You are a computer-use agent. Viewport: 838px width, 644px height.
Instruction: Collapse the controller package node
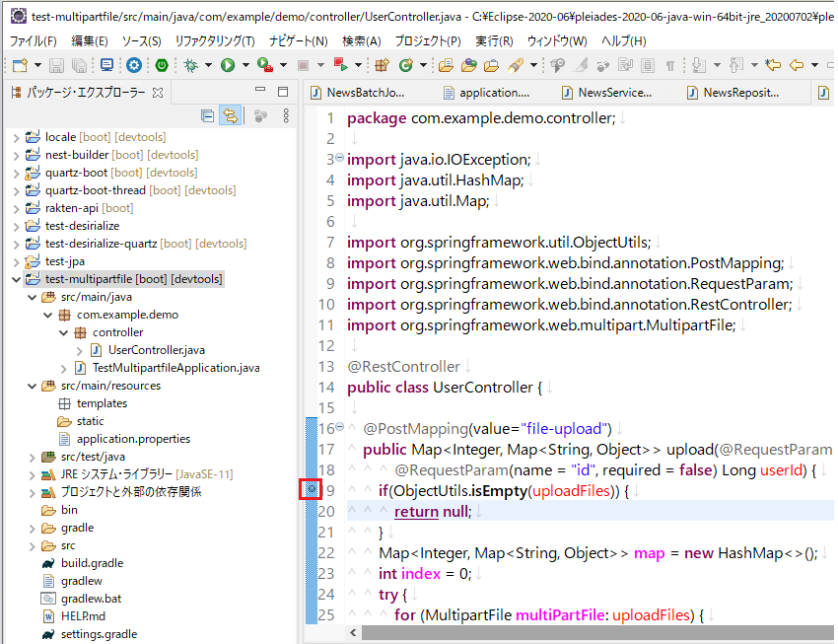[x=62, y=332]
